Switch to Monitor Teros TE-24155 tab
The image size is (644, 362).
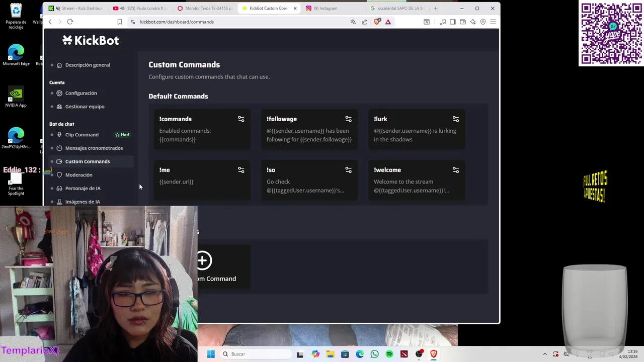tap(205, 8)
